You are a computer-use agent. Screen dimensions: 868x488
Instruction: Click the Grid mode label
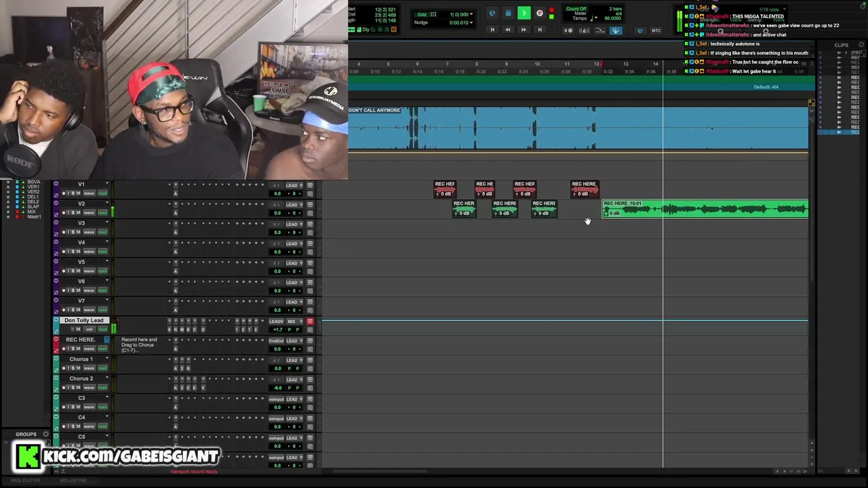click(x=422, y=14)
